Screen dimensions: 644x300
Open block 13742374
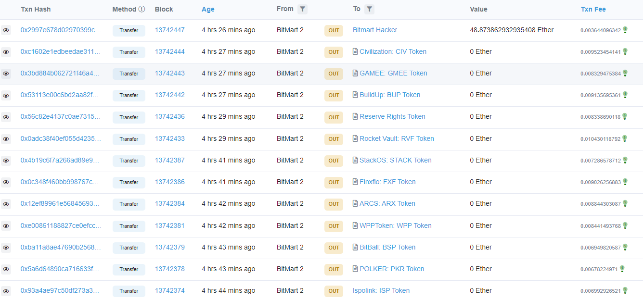point(169,290)
